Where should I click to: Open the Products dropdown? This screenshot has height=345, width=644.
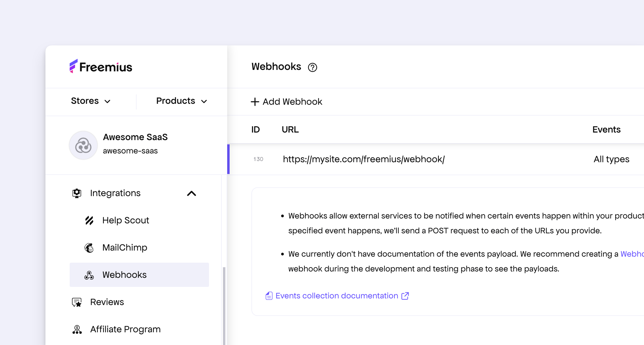(x=181, y=101)
